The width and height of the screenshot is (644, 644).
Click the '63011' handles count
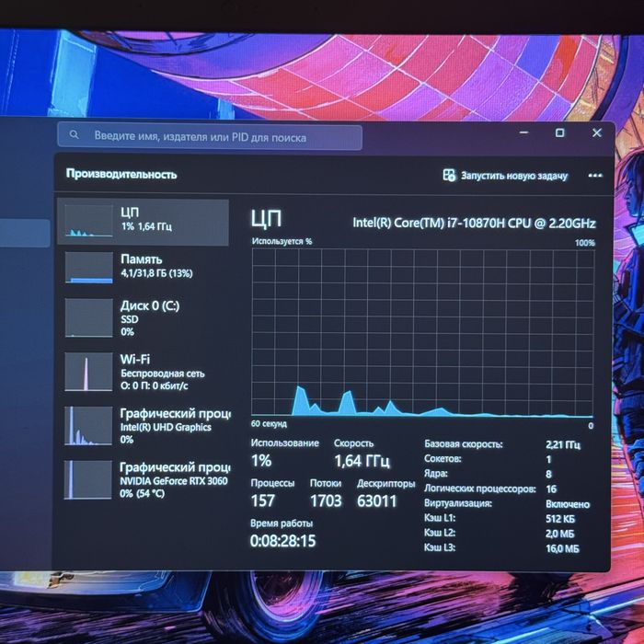pos(376,500)
